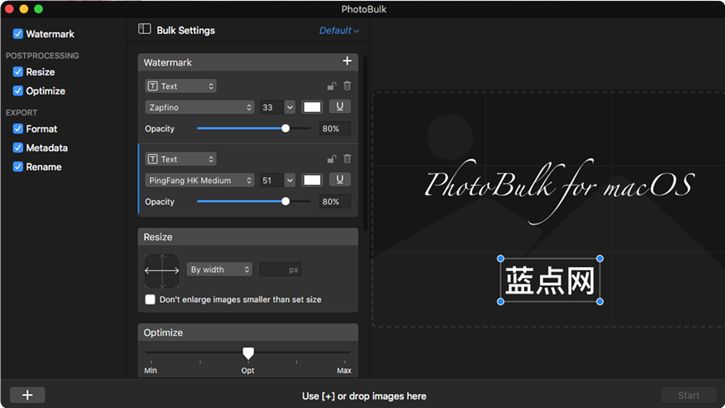This screenshot has width=725, height=408.
Task: Toggle underline for the PingFang watermark
Action: (340, 180)
